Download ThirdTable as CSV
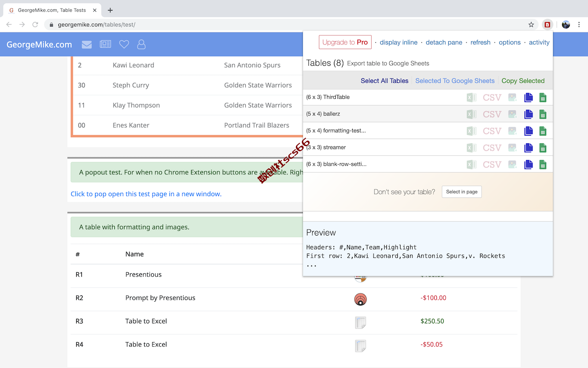 pos(492,98)
